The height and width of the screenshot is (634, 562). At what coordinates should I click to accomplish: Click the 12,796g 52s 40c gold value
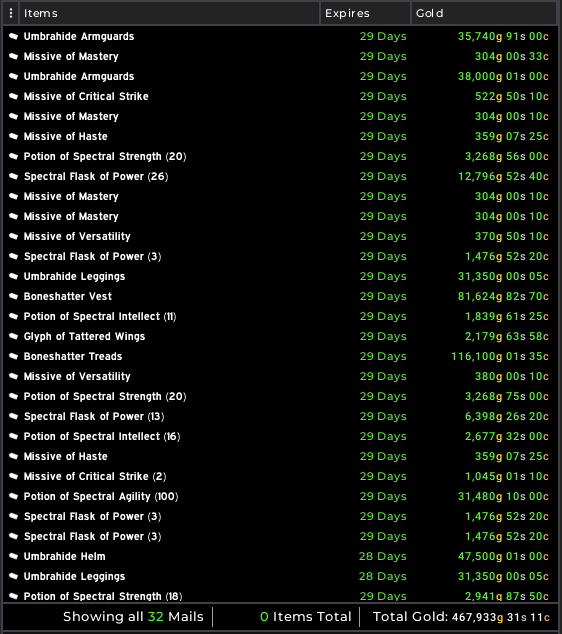pyautogui.click(x=503, y=176)
